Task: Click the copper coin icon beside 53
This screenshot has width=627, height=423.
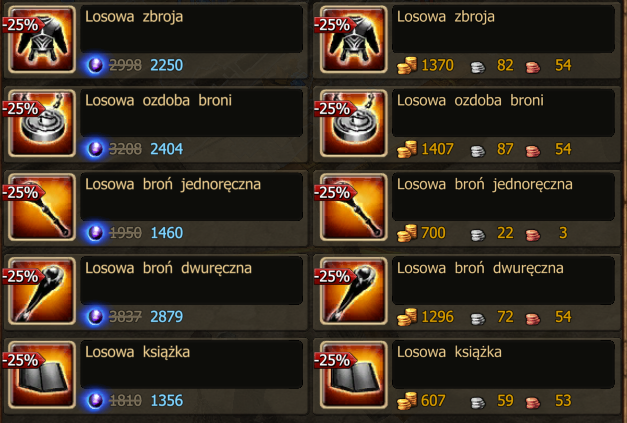Action: tap(533, 402)
